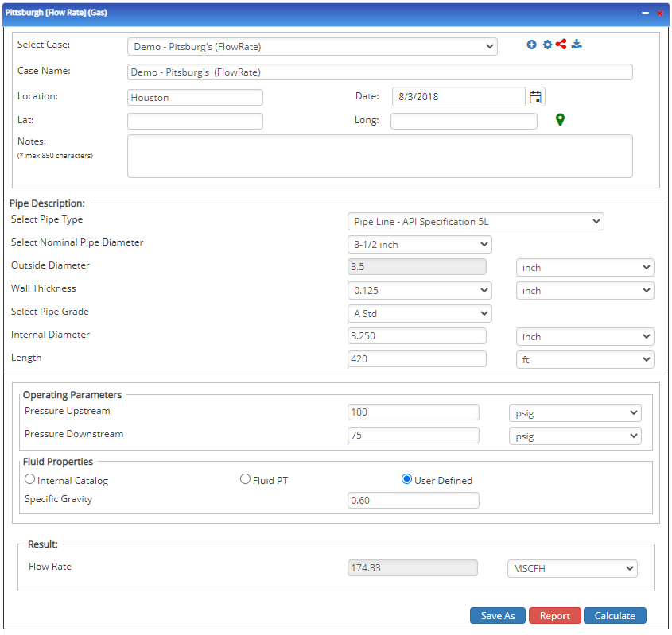
Task: Open the Nominal Pipe Diameter dropdown
Action: (x=419, y=244)
